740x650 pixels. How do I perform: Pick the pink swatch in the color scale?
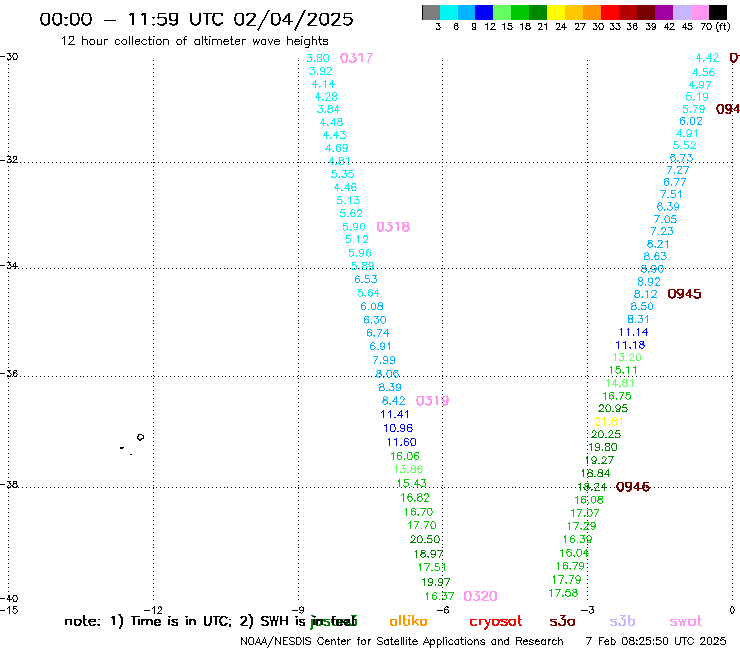pyautogui.click(x=700, y=12)
